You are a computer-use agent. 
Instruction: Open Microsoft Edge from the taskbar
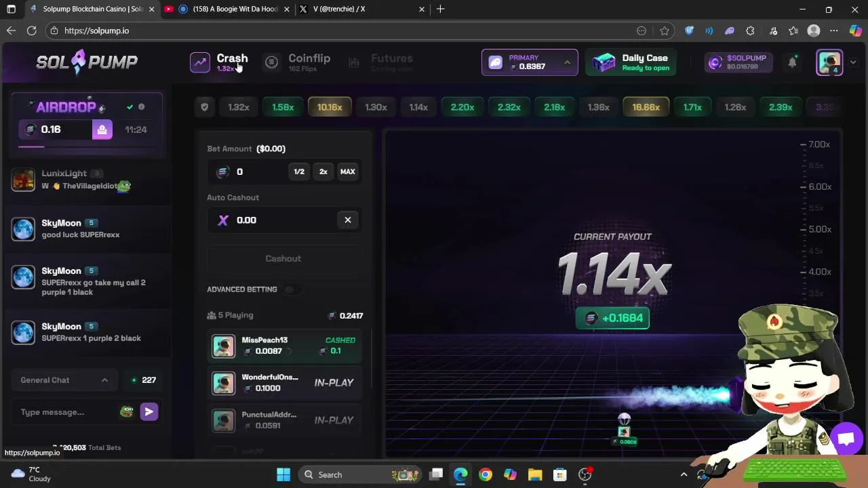point(460,474)
